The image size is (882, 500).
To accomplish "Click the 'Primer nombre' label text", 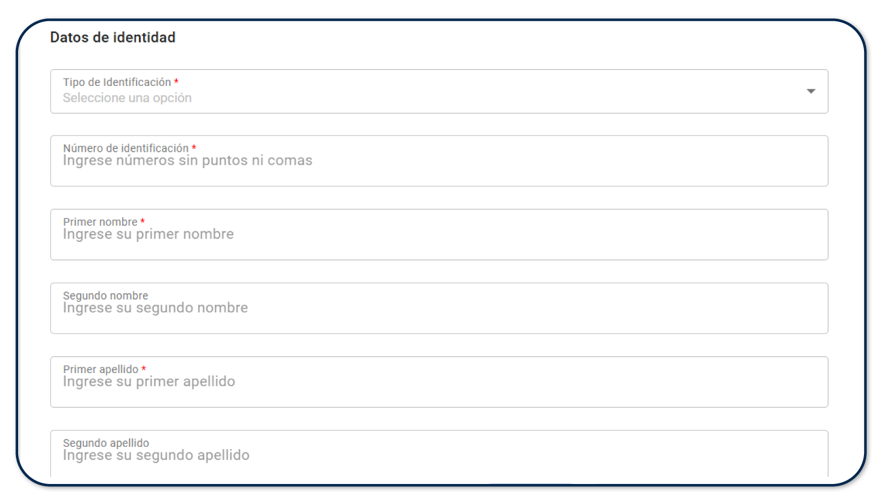I will (x=100, y=222).
